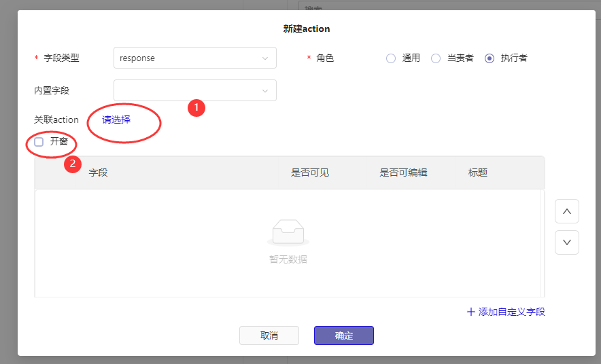This screenshot has height=364, width=601.
Task: Confirm with the 确定 button
Action: tap(343, 335)
